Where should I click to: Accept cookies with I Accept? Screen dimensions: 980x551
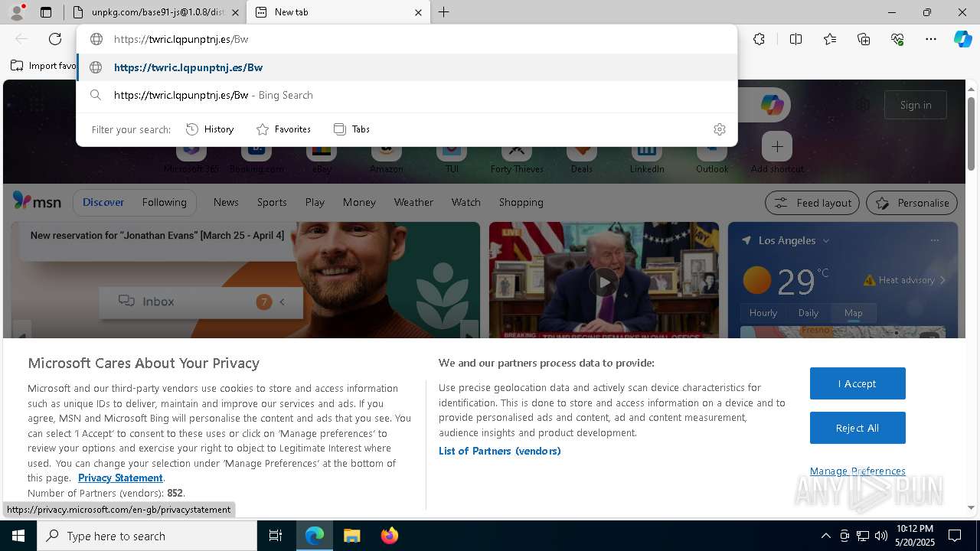click(x=857, y=383)
